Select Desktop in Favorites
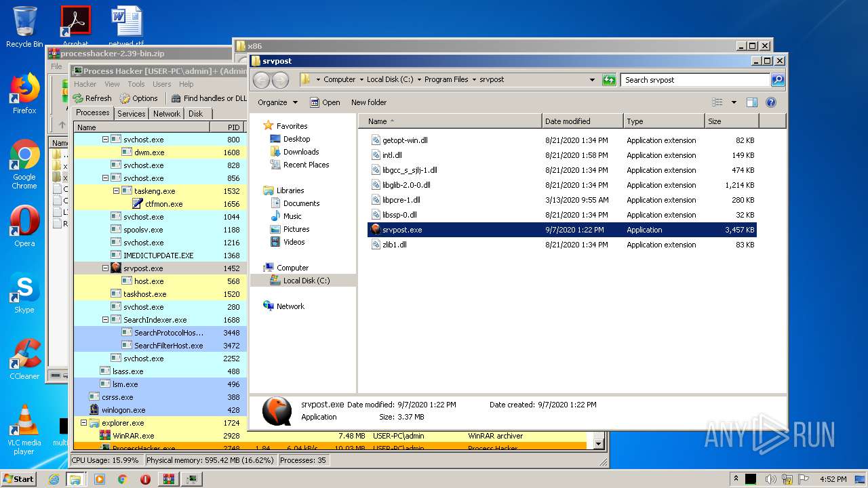The width and height of the screenshot is (868, 488). [x=290, y=139]
